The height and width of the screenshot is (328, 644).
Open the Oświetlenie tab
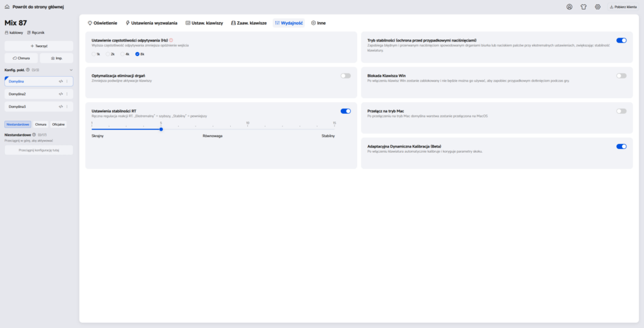(x=103, y=23)
